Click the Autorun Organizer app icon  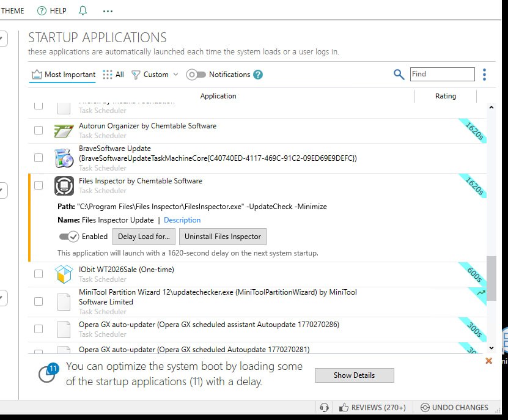pos(64,131)
